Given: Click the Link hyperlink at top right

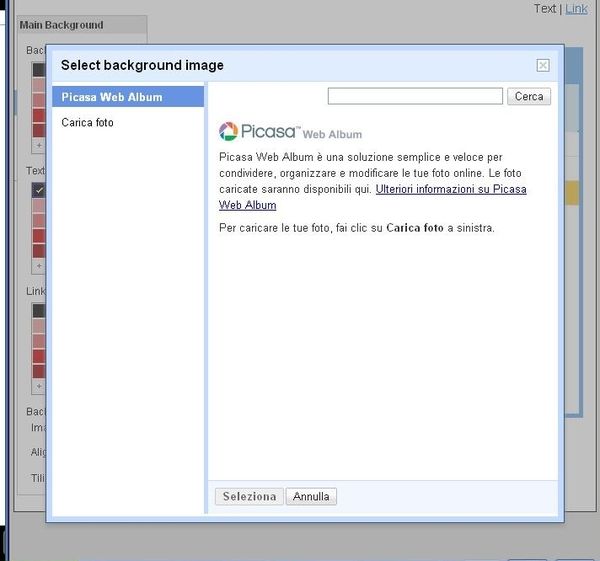Looking at the screenshot, I should click(576, 9).
